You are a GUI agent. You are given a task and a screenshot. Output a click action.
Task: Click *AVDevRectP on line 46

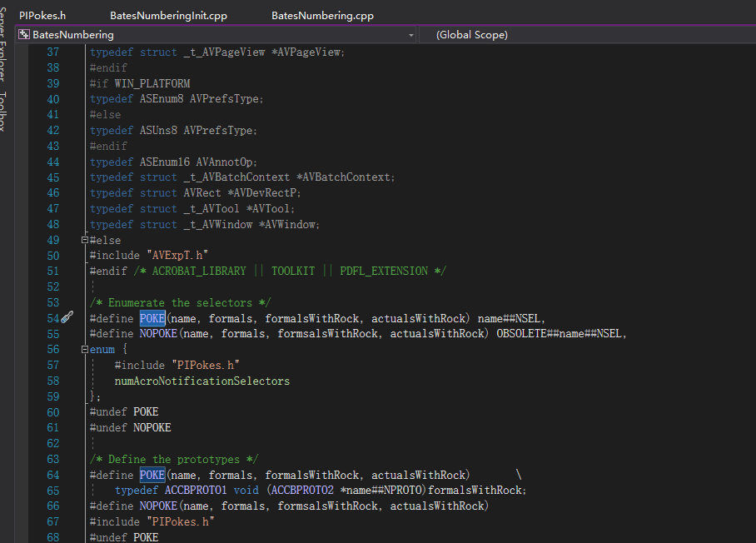(261, 193)
